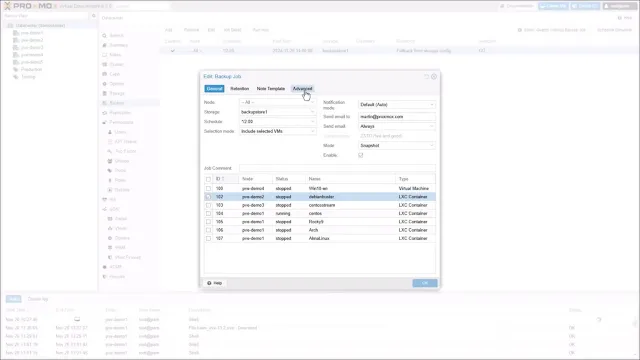Click Add in backup jobs toolbar
Image resolution: width=640 pixels, height=360 pixels.
point(169,30)
